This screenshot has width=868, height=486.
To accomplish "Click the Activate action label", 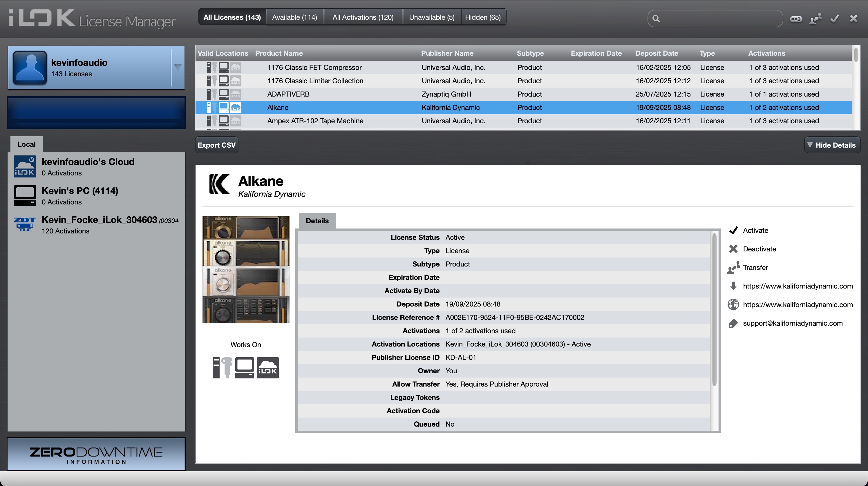I will (x=755, y=230).
